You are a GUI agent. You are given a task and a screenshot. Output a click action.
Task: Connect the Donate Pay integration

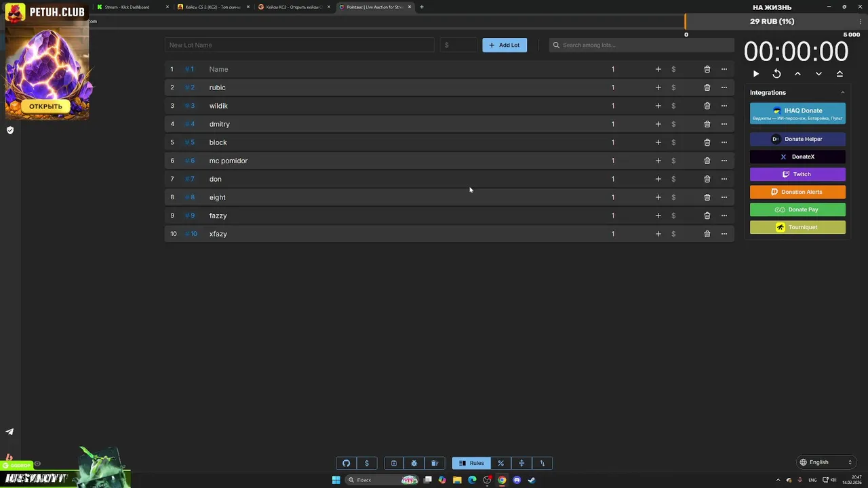pos(797,209)
